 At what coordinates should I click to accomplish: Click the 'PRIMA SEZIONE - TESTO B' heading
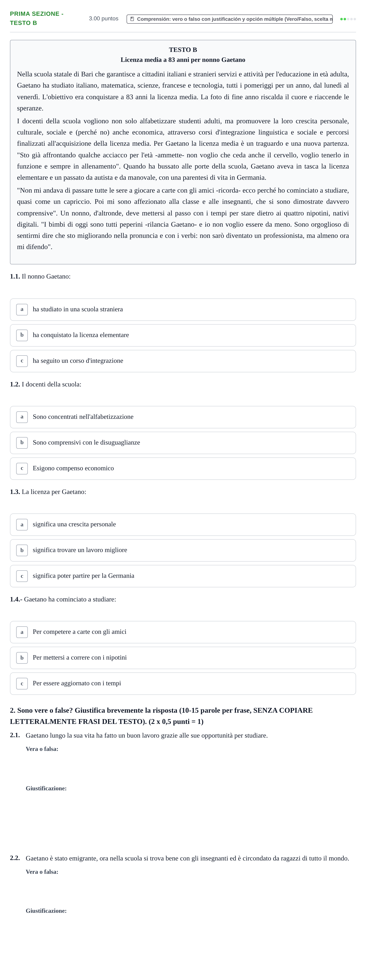[37, 18]
